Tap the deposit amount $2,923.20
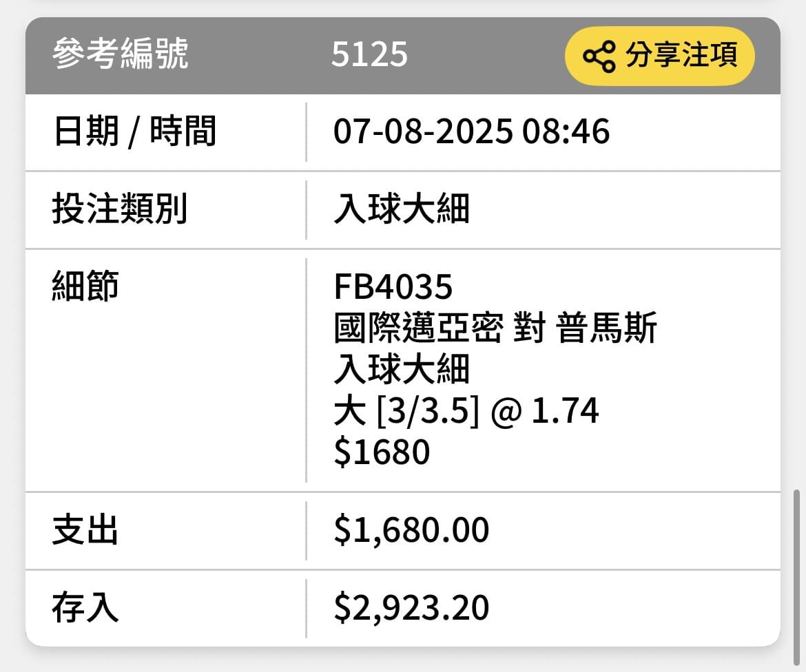The width and height of the screenshot is (806, 672). point(411,608)
